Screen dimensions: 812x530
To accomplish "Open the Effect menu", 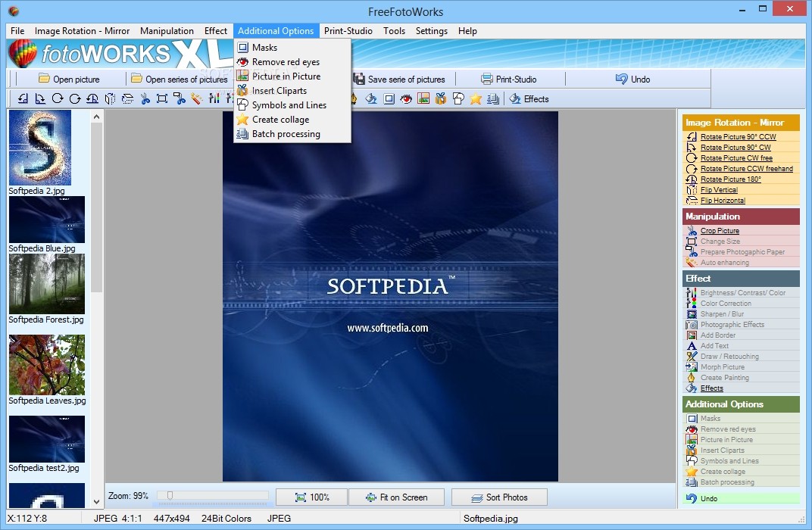I will (215, 31).
